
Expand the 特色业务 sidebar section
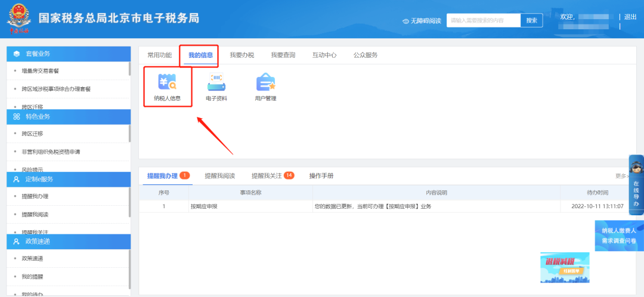coord(68,116)
